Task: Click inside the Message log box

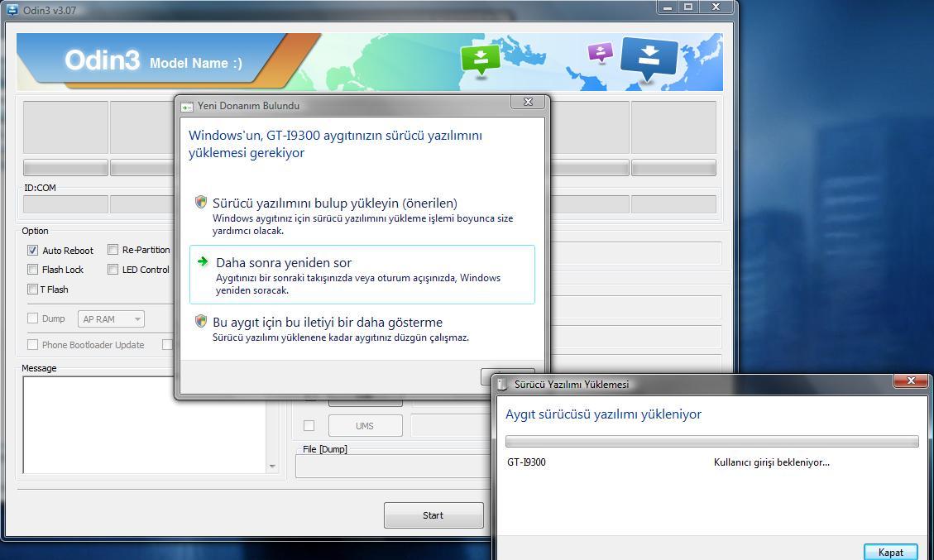Action: 144,425
